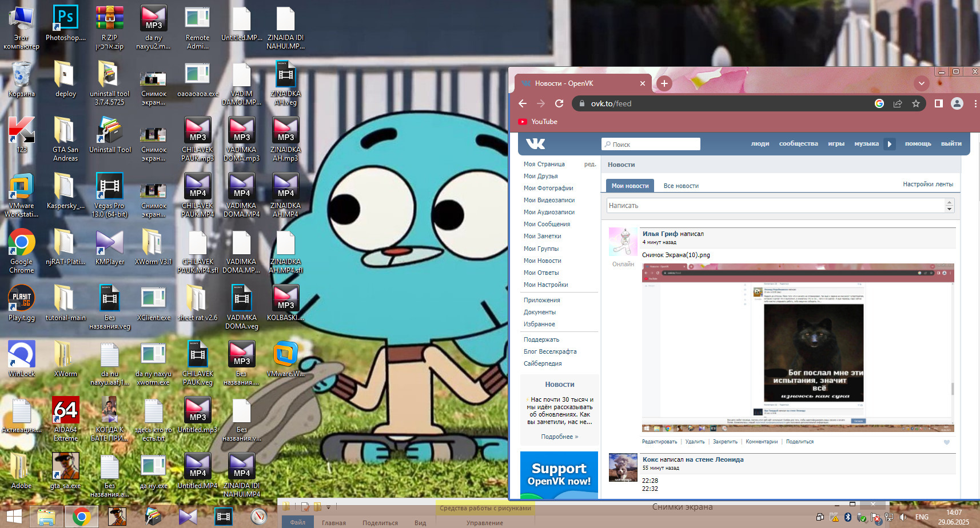Open Мои Сообщения in the sidebar
Viewport: 980px width, 528px height.
tap(547, 224)
